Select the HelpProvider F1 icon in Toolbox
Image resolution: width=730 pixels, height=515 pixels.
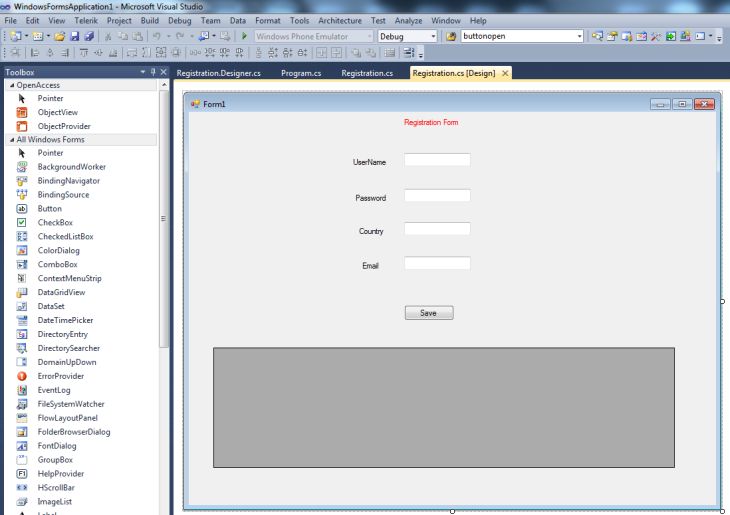[22, 474]
